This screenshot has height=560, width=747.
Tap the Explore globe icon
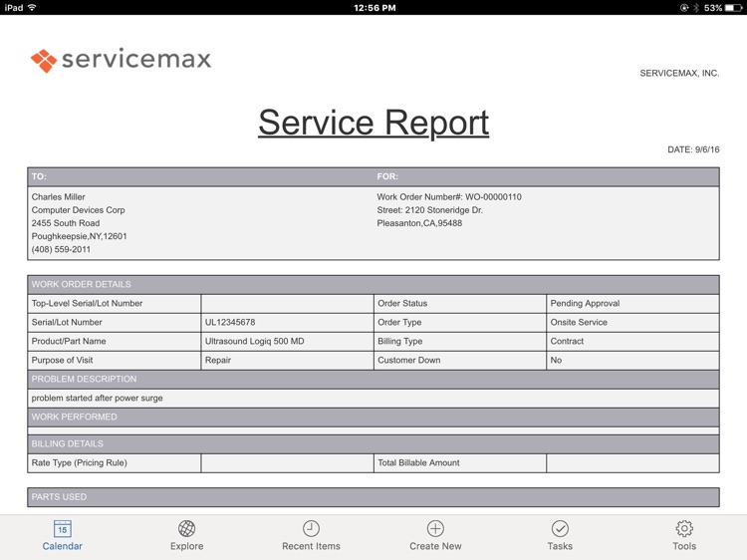coord(187,528)
